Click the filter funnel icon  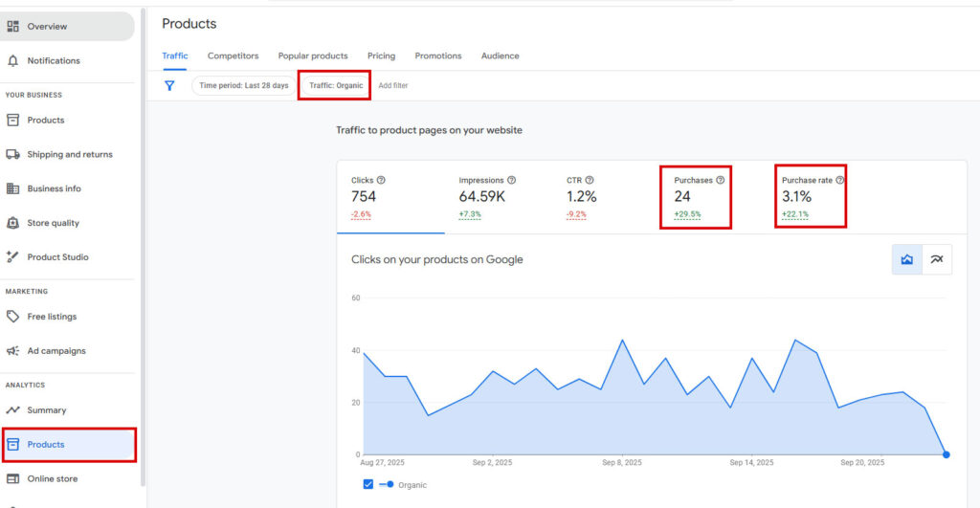pyautogui.click(x=169, y=85)
